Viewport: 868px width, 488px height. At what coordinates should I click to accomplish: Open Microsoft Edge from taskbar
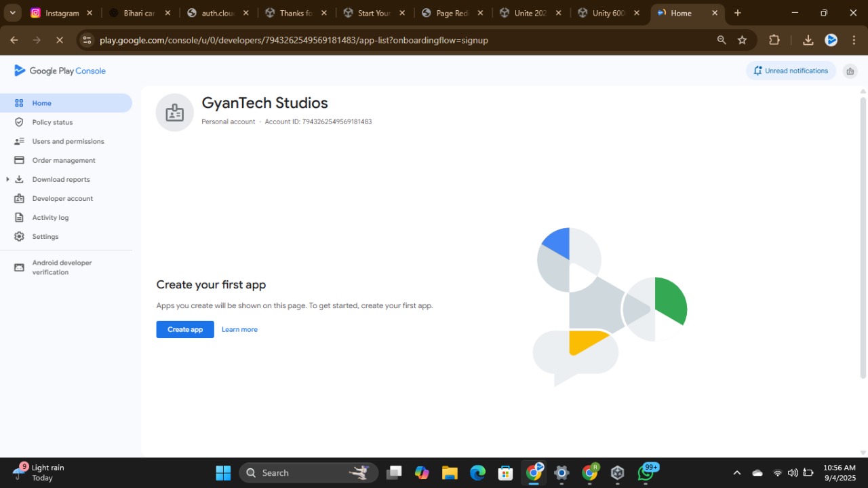[478, 472]
